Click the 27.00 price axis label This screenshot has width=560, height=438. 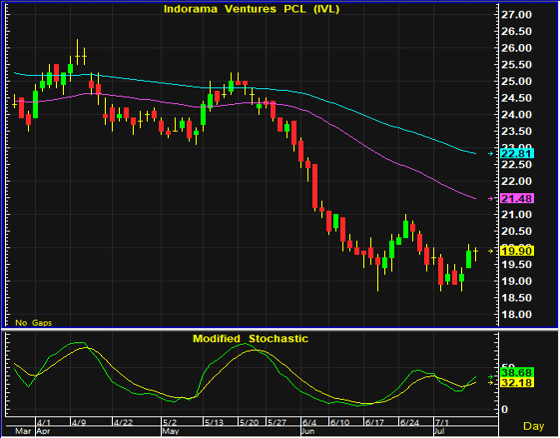click(x=516, y=15)
